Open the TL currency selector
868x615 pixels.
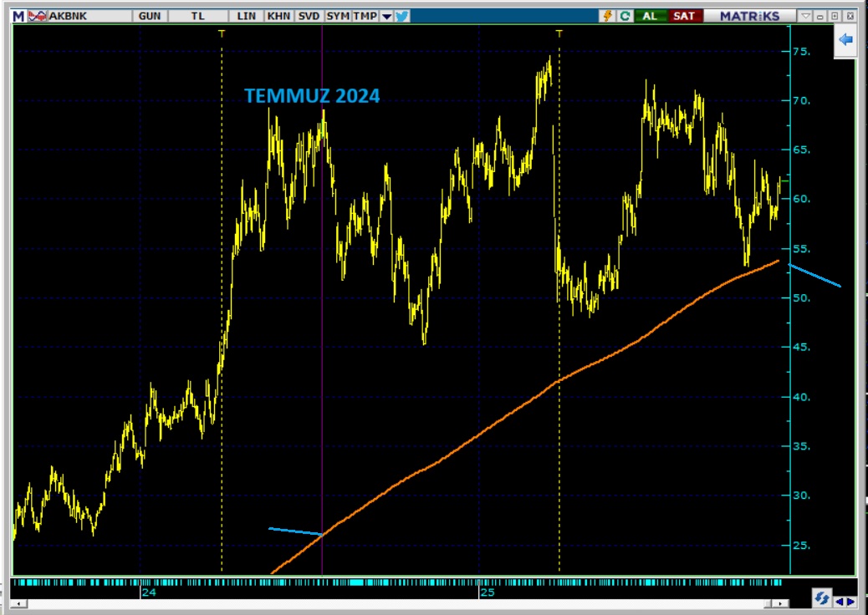198,16
